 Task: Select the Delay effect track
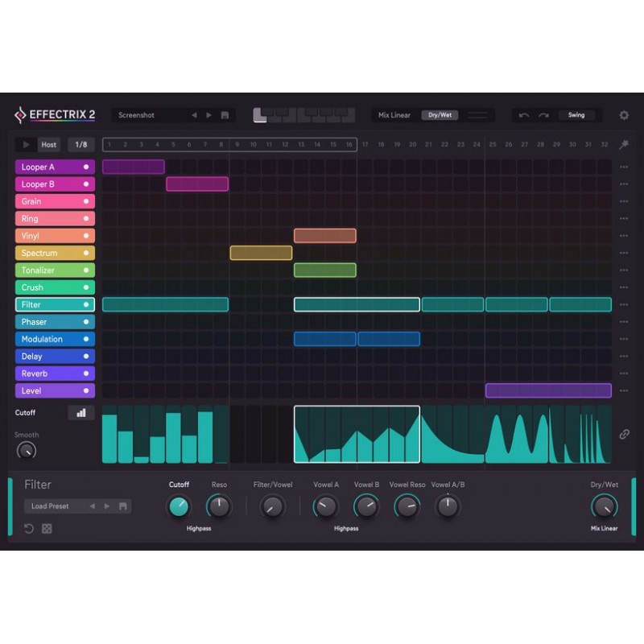click(x=48, y=357)
